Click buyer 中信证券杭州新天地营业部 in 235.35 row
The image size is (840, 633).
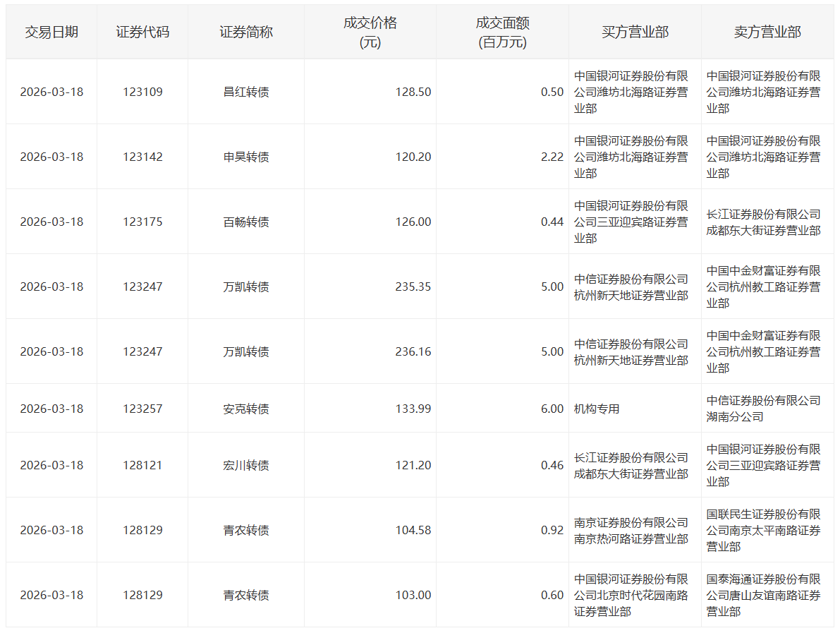point(631,287)
